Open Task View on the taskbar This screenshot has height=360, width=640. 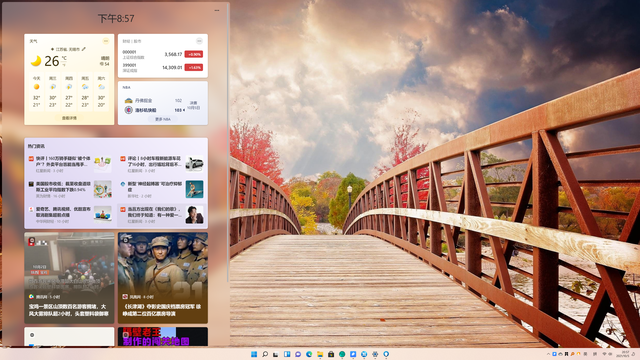(x=276, y=354)
